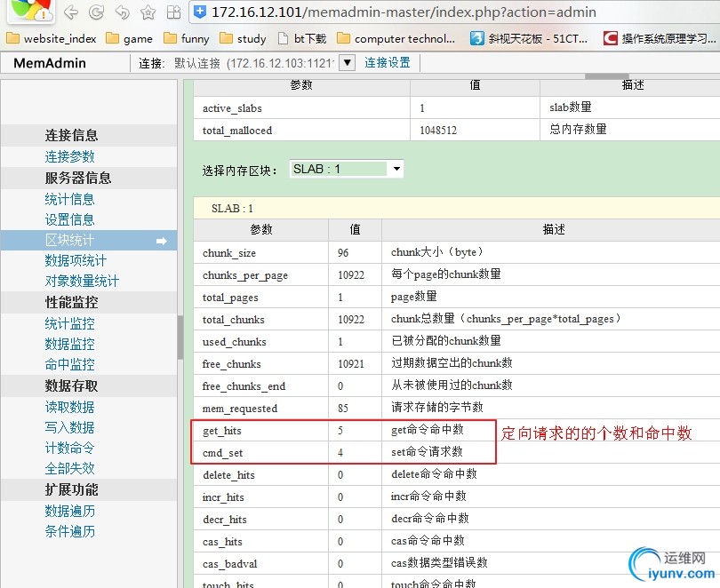This screenshot has width=720, height=588.
Task: Click the total_pages parameter cell
Action: 260,298
